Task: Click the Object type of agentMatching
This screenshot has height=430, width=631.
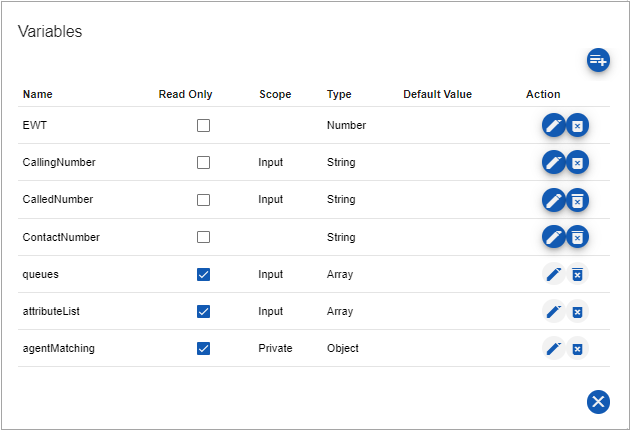Action: 342,348
